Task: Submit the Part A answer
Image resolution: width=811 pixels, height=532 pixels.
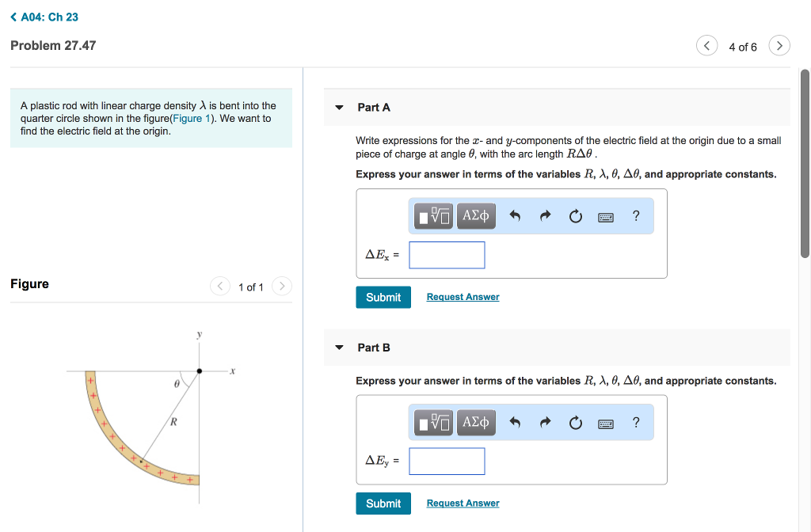Action: pos(383,297)
